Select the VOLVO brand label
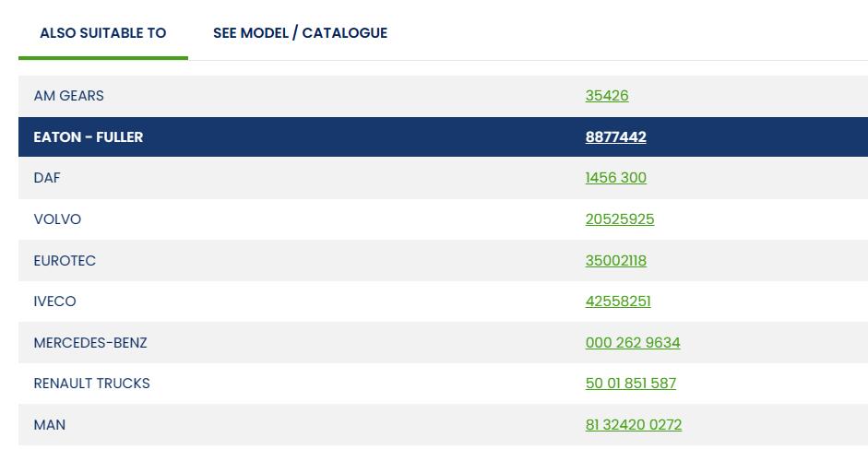The width and height of the screenshot is (868, 461). 57,219
